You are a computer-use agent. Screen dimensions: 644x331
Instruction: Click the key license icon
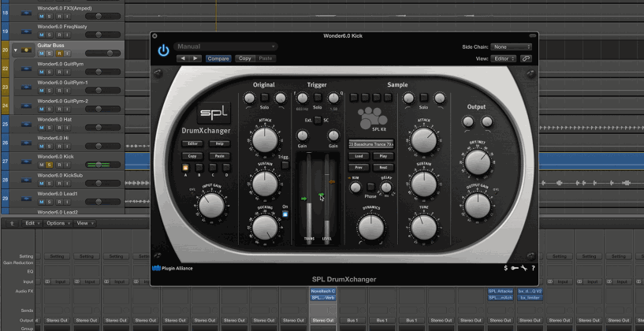[515, 268]
